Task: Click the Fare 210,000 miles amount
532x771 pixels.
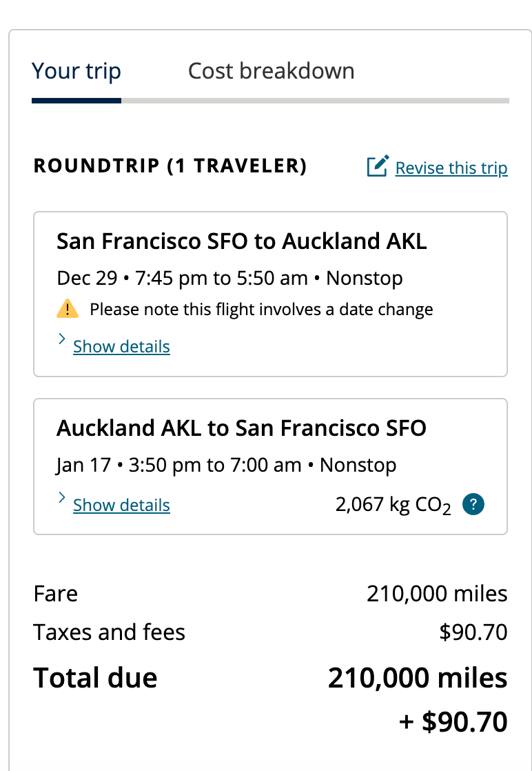Action: 437,594
